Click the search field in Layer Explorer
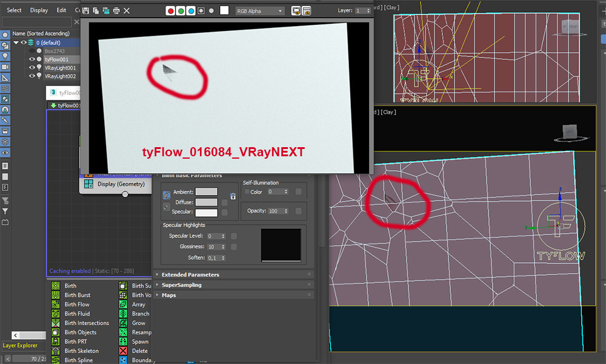Screen dimensions: 606x364 36,22
